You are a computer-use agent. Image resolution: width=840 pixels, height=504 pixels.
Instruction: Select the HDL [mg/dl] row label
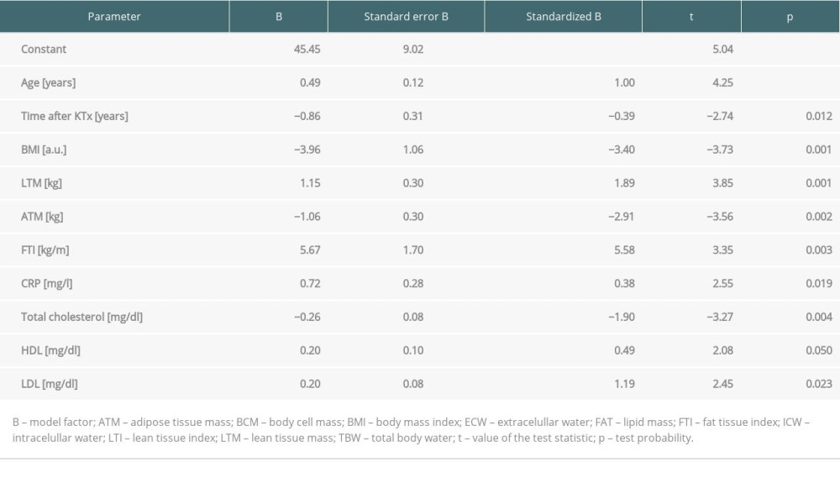click(x=50, y=350)
